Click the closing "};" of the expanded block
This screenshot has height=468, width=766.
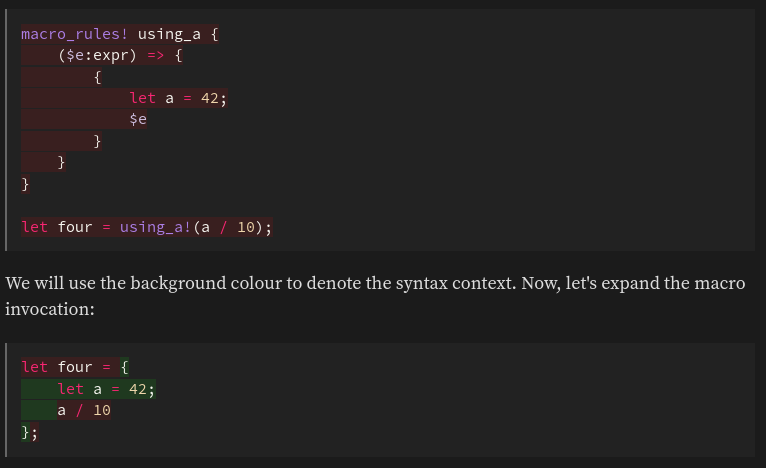[x=30, y=432]
